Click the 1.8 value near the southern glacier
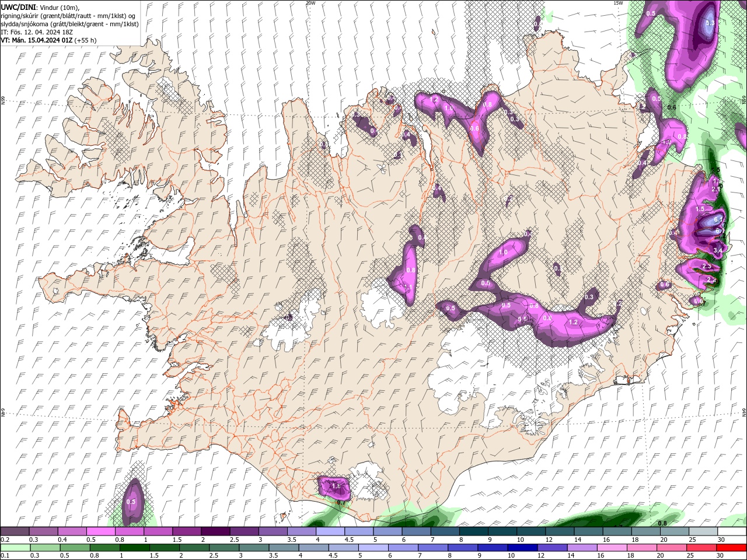Screen dimensions: 747x560 click(x=336, y=486)
